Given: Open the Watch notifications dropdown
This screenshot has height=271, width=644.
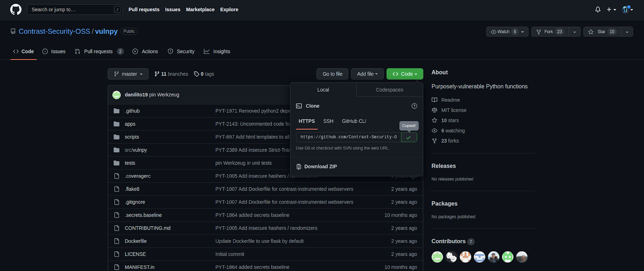Looking at the screenshot, I should pyautogui.click(x=507, y=32).
